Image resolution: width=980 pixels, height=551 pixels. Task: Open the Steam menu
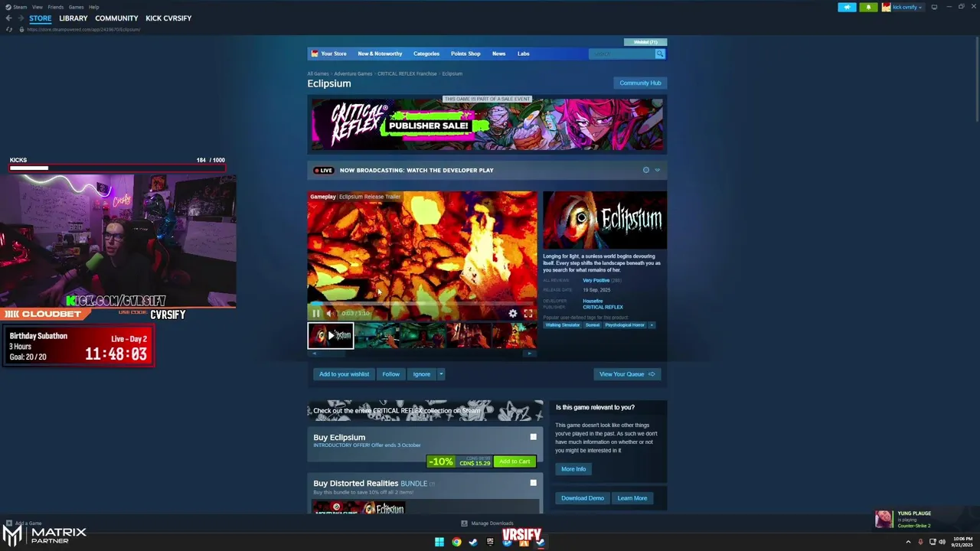20,7
